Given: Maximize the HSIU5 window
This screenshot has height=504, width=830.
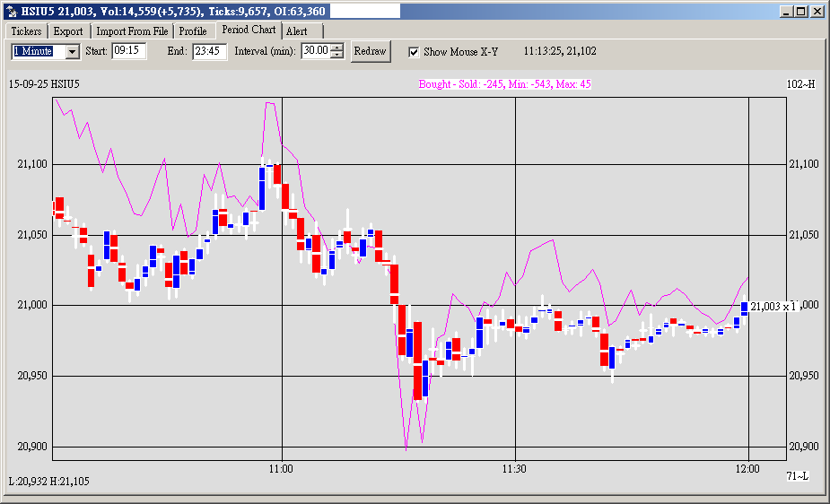Looking at the screenshot, I should click(800, 12).
